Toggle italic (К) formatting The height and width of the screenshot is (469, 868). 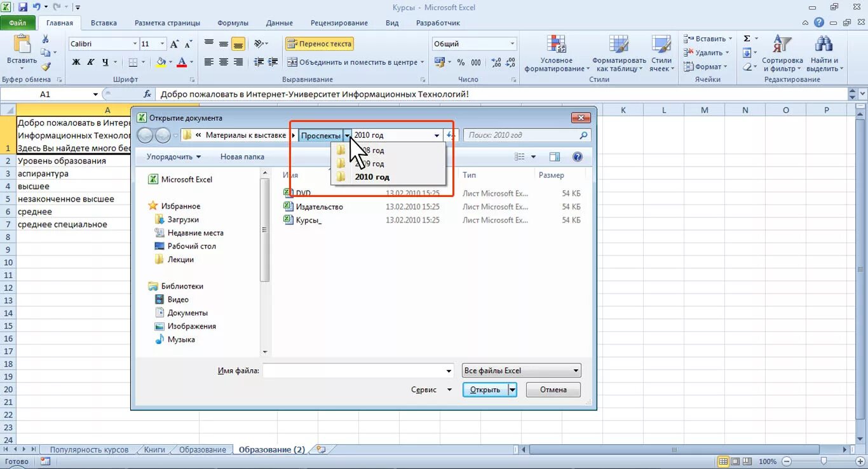(x=91, y=62)
